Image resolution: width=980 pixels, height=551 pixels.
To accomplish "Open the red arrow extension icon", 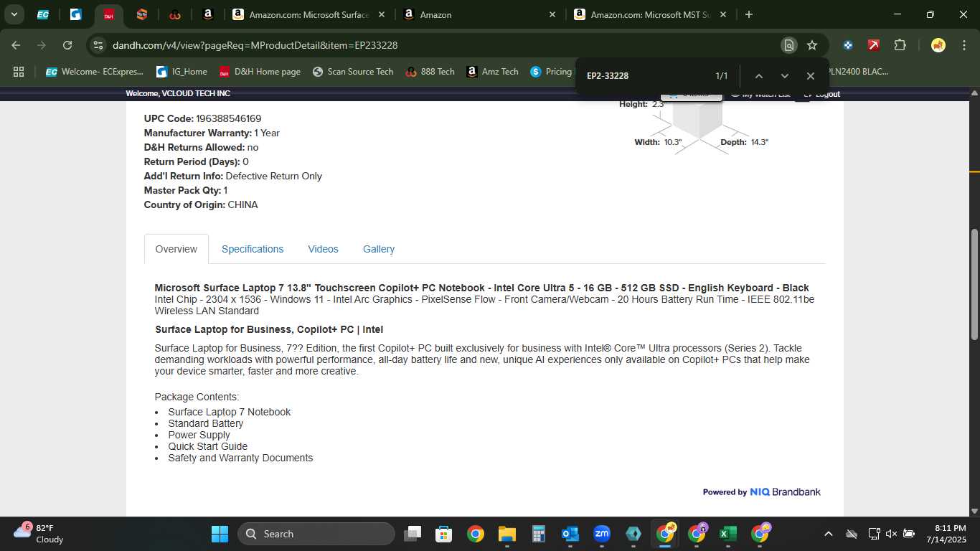I will point(874,45).
